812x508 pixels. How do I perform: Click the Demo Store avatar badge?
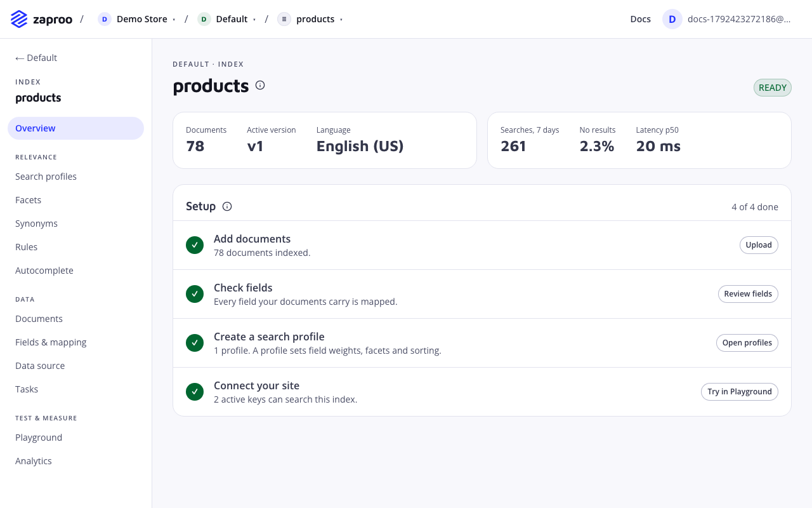click(x=105, y=19)
